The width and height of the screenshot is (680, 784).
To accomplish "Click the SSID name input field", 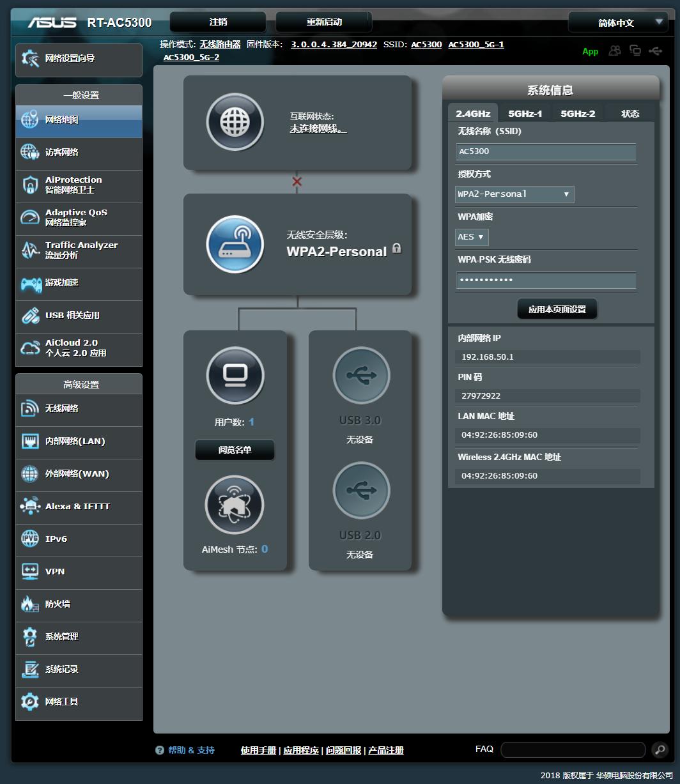I will click(546, 151).
